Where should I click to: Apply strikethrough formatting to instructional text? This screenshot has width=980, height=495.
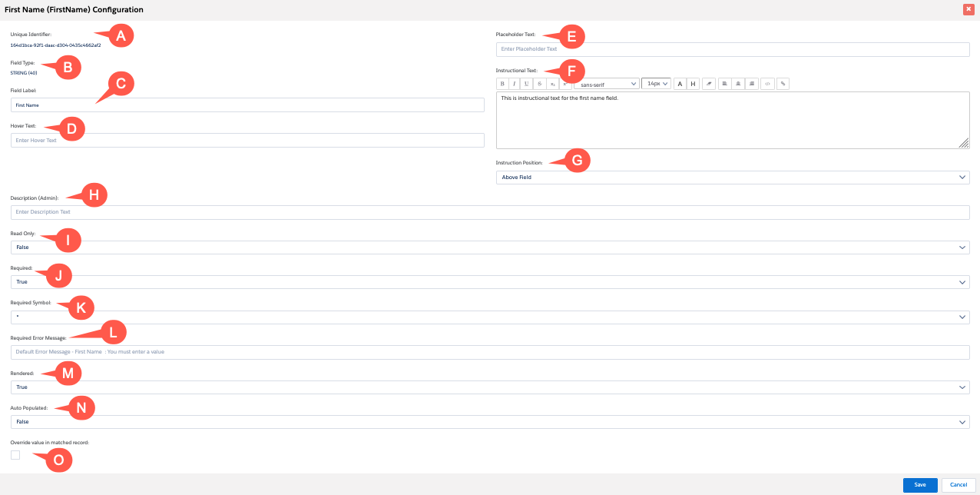pos(540,84)
